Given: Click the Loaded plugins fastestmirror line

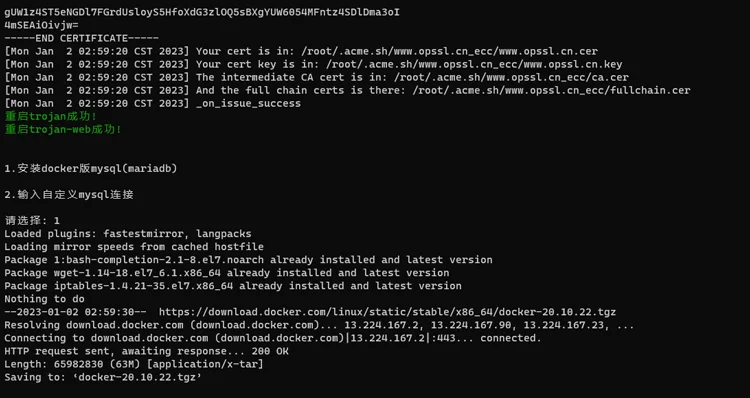Looking at the screenshot, I should point(128,234).
